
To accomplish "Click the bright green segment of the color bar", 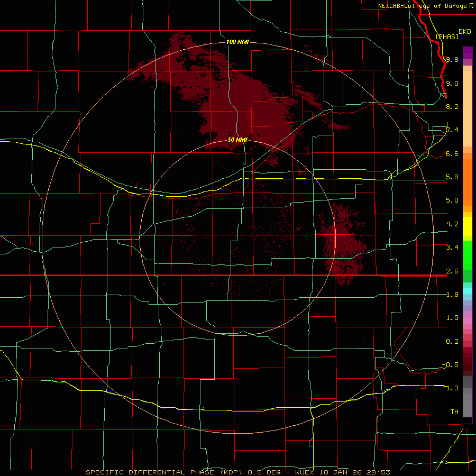I will tap(467, 255).
